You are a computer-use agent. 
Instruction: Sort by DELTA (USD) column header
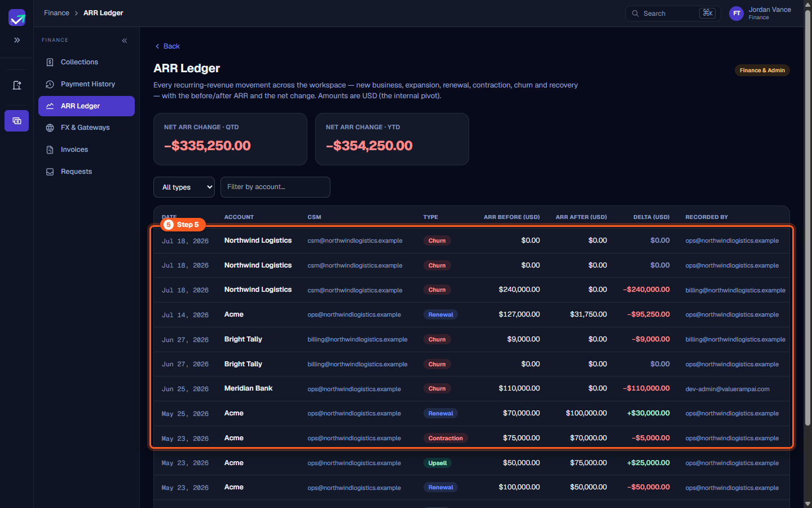pyautogui.click(x=651, y=217)
